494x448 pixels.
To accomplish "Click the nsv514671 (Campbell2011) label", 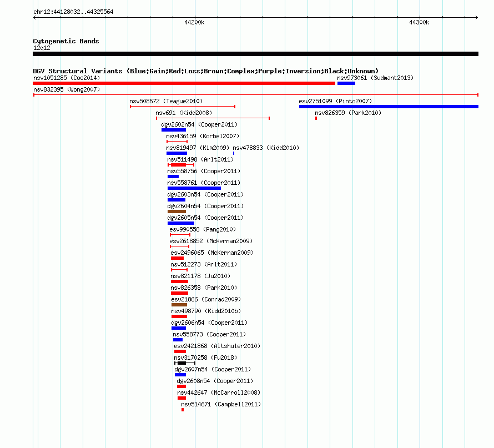I will [x=221, y=404].
